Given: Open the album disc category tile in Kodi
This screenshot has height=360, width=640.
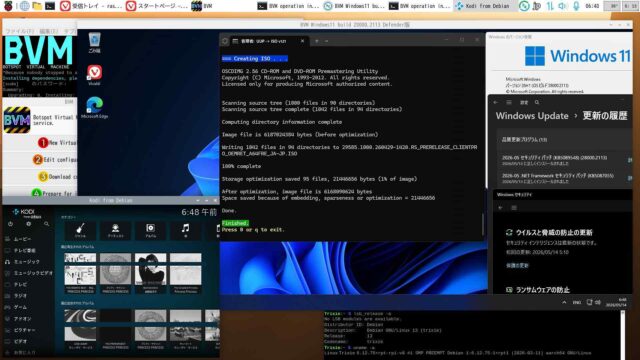Looking at the screenshot, I should [151, 230].
